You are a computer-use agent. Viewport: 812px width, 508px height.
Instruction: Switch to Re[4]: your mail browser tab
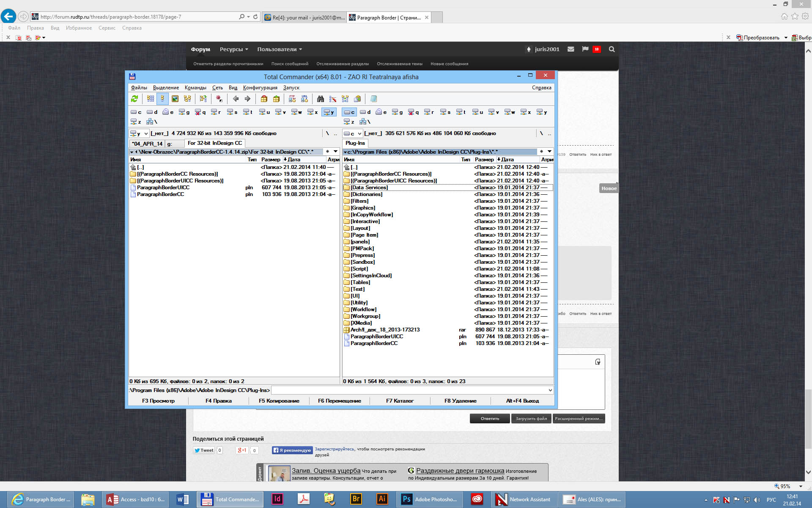[304, 17]
